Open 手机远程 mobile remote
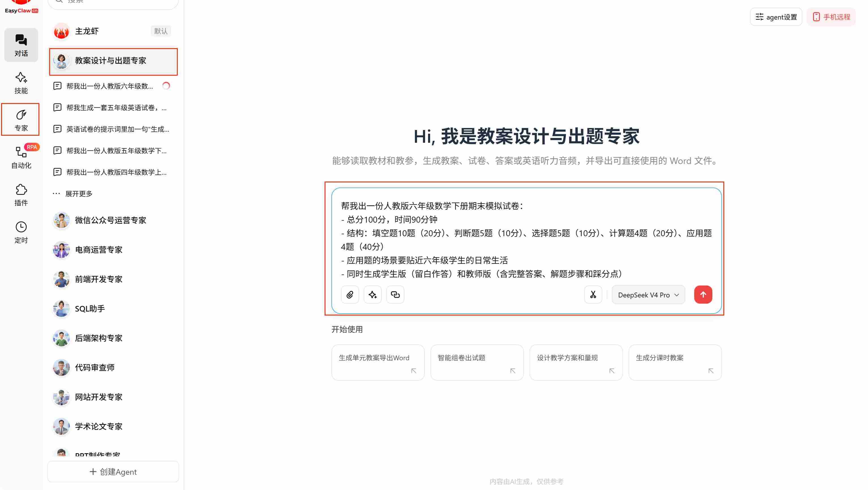 pyautogui.click(x=831, y=17)
